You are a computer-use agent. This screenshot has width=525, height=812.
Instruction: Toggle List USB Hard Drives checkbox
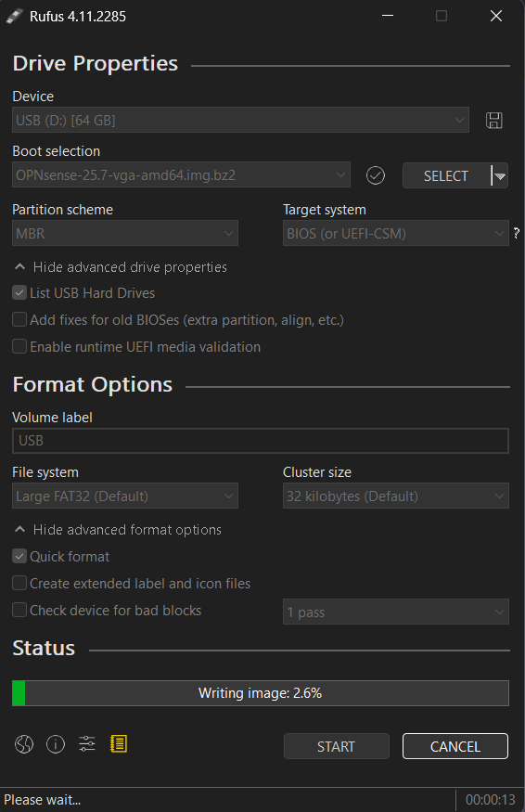[x=19, y=293]
